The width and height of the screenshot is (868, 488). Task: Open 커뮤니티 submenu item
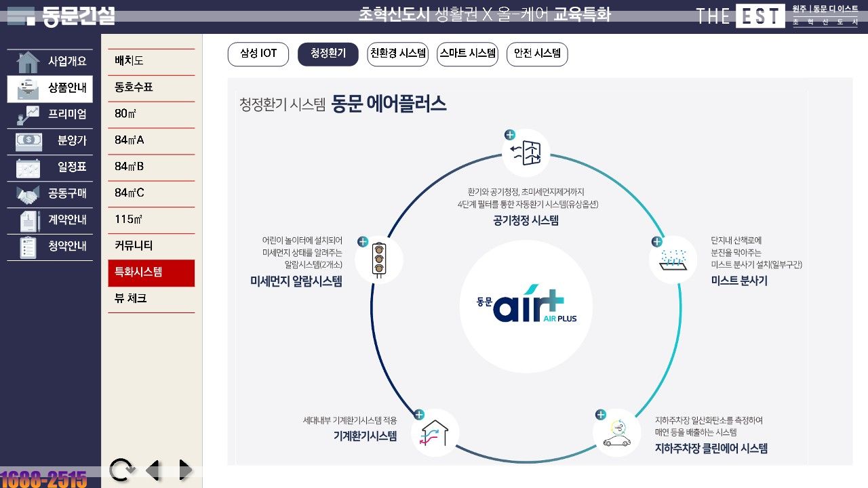coord(151,247)
